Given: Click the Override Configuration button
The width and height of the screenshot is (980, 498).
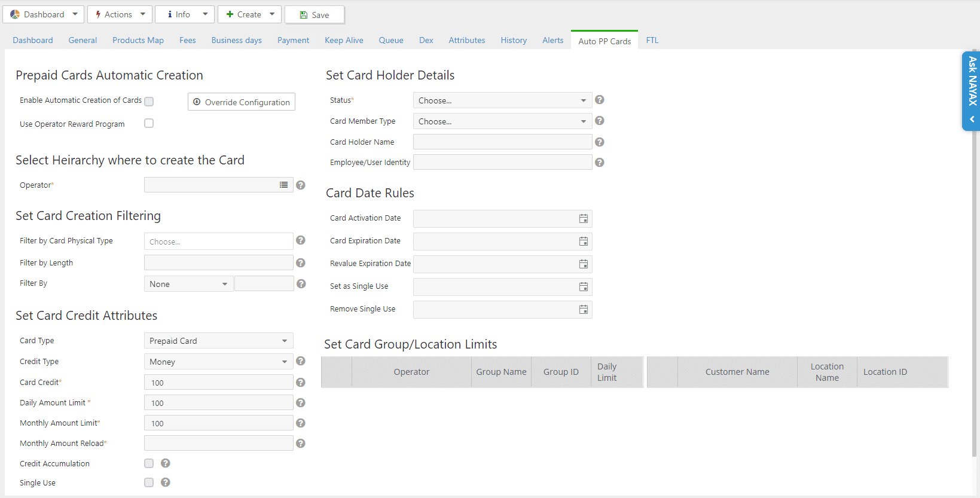Looking at the screenshot, I should click(x=242, y=102).
